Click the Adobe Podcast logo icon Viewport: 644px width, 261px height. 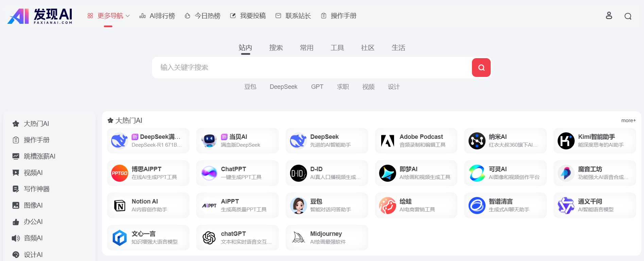point(387,141)
